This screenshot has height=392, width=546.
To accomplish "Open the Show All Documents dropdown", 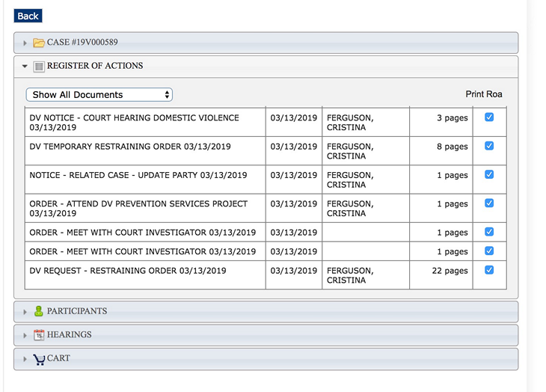I will pyautogui.click(x=99, y=95).
